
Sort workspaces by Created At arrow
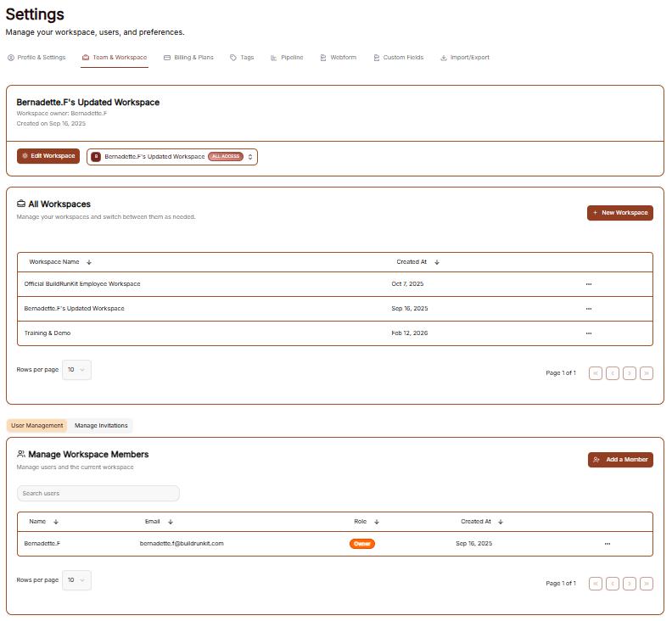point(437,262)
